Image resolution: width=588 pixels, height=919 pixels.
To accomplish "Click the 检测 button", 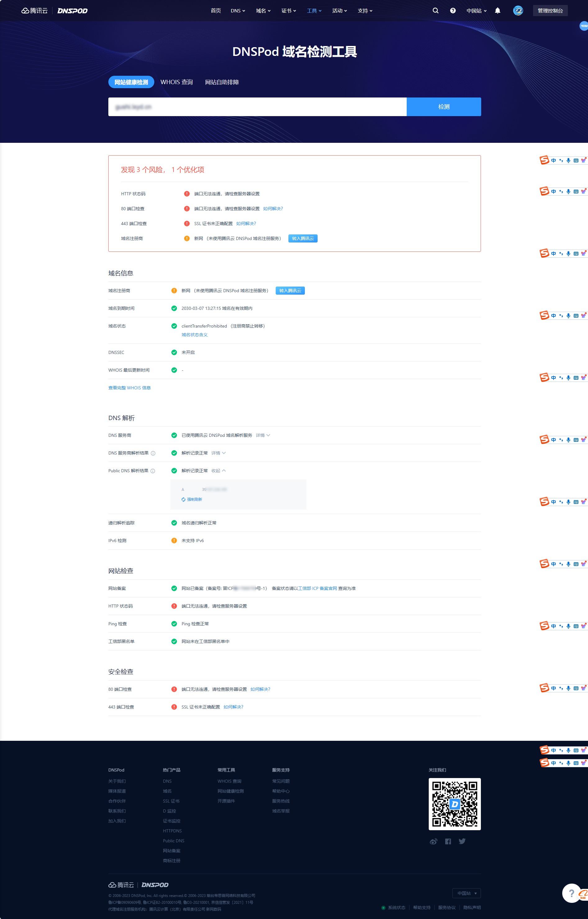I will pos(444,106).
